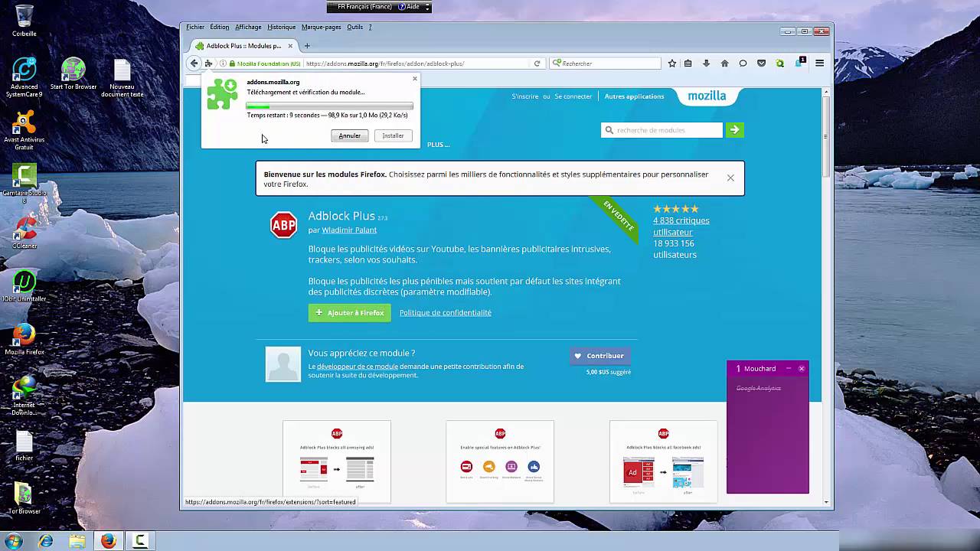Click the Rechercher browser search box
This screenshot has width=980, height=551.
[x=605, y=64]
